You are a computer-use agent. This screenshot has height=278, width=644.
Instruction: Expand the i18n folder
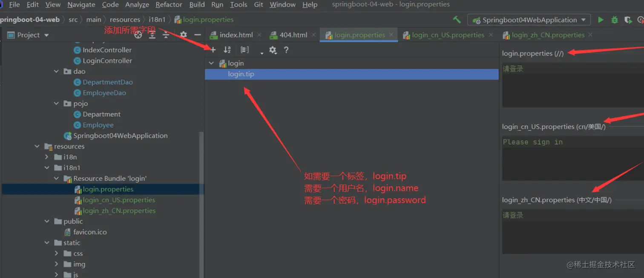click(x=47, y=157)
